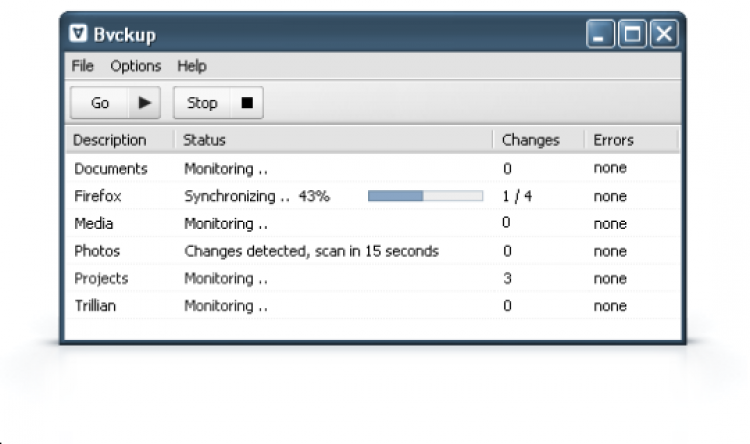Click the Stop square icon
Screen dimensions: 750x444
click(247, 103)
